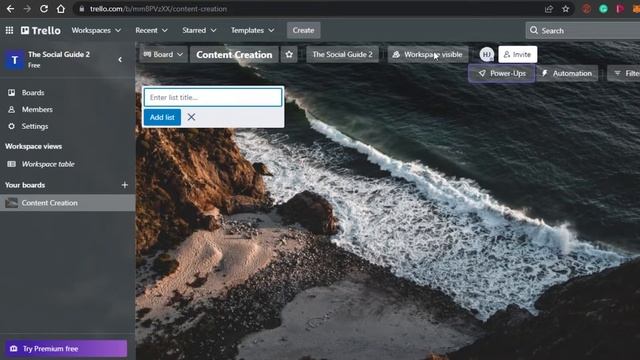The image size is (640, 360).
Task: Open Power-Ups
Action: point(502,73)
